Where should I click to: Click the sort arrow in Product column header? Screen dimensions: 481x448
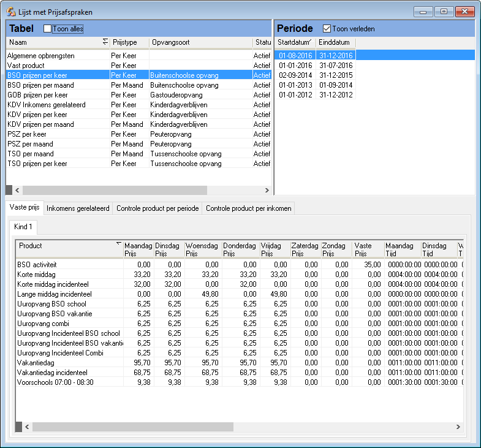(x=118, y=244)
